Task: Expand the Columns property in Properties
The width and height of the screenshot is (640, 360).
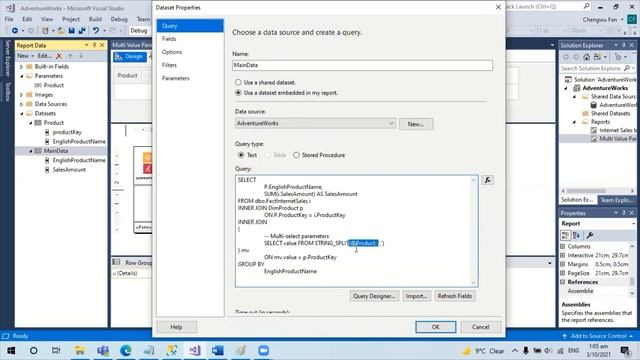Action: [563, 247]
